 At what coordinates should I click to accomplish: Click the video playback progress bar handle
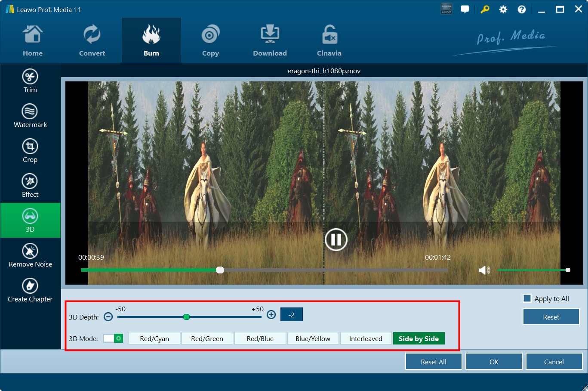pos(220,270)
